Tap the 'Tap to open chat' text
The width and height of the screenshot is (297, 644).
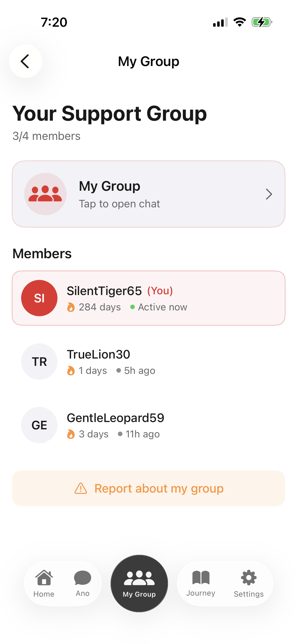[119, 204]
